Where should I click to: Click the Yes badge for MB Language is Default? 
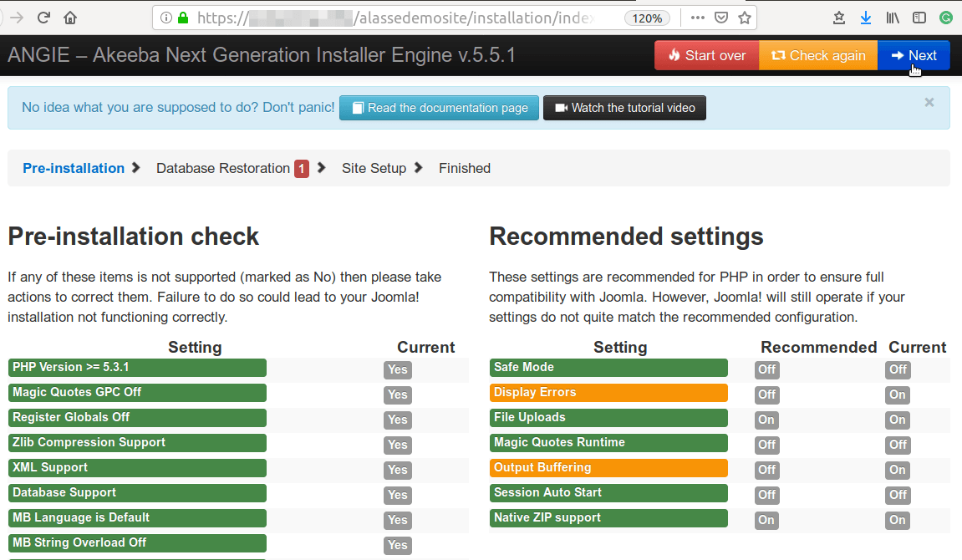click(398, 521)
